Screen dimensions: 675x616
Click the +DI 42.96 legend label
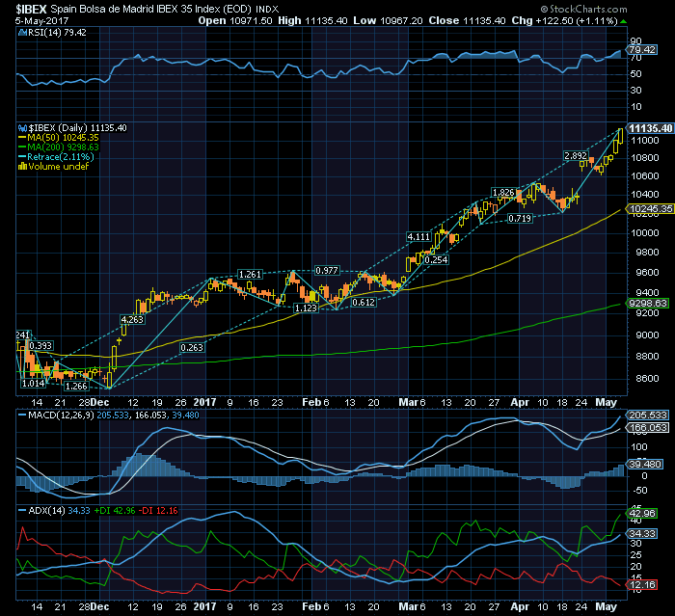115,511
